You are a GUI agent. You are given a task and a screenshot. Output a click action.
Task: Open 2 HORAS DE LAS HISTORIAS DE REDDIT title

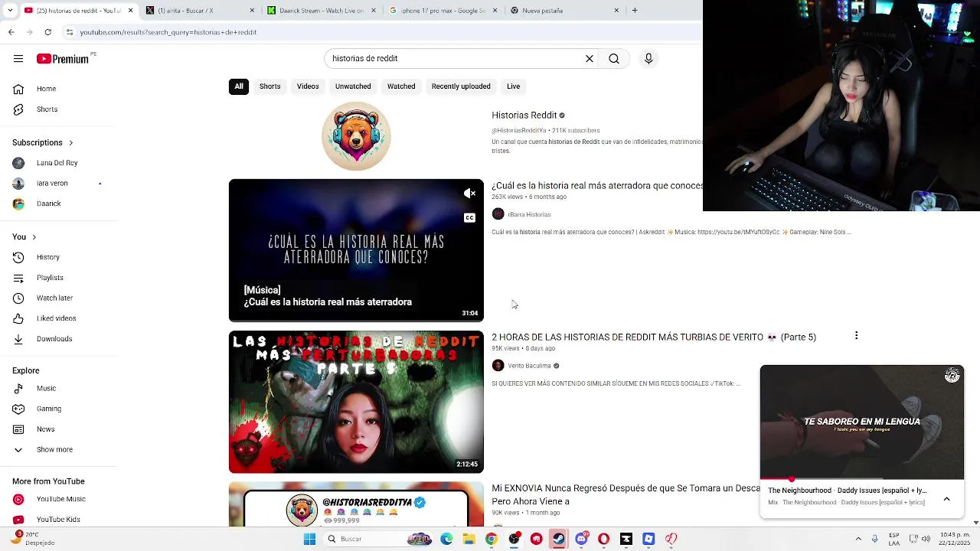tap(654, 337)
